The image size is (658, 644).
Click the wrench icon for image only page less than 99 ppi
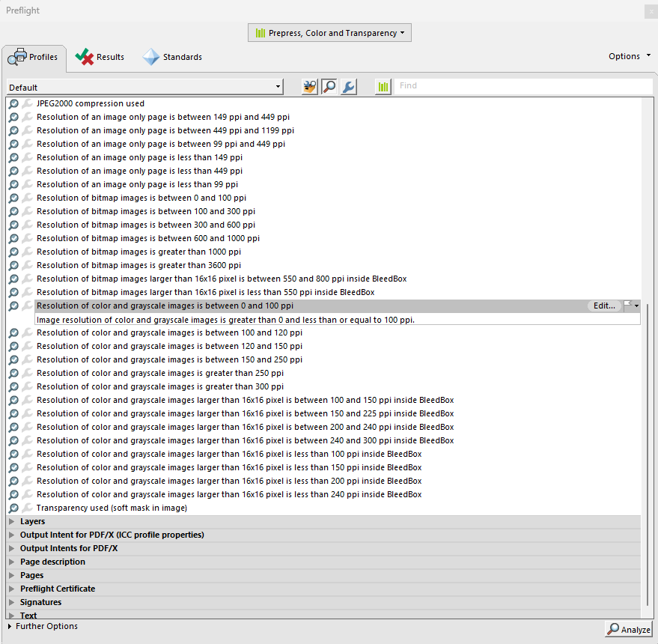pyautogui.click(x=27, y=184)
